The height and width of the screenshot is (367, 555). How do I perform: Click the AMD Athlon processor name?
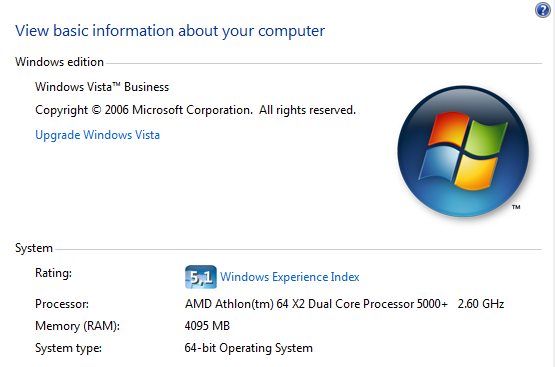click(316, 304)
